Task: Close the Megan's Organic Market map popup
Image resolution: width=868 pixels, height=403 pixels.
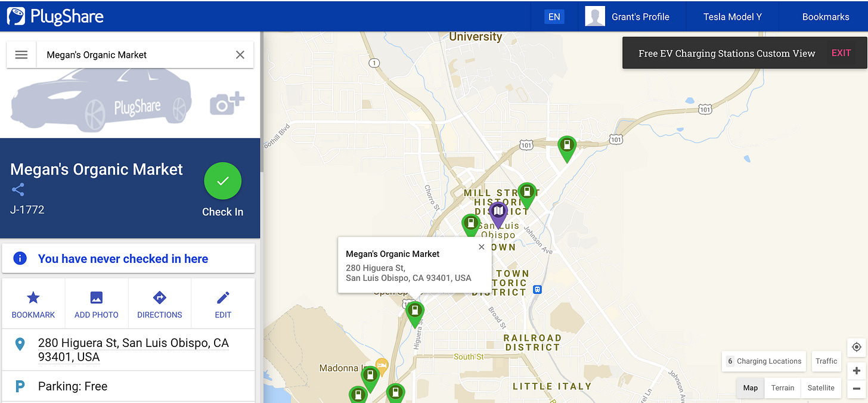Action: pos(482,247)
